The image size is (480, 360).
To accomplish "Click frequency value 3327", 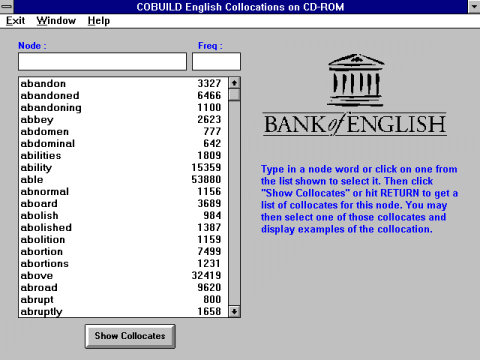I will (x=209, y=83).
